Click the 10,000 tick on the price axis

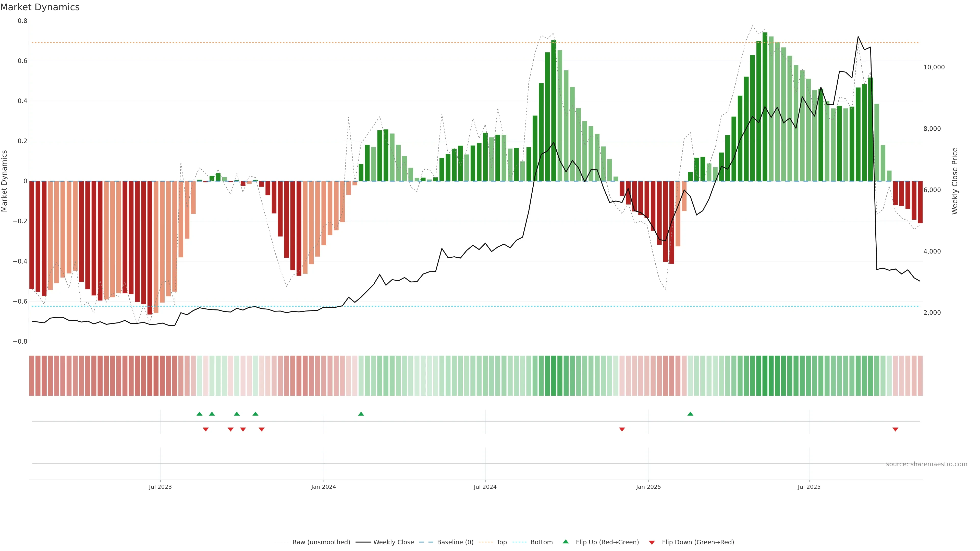click(x=934, y=67)
